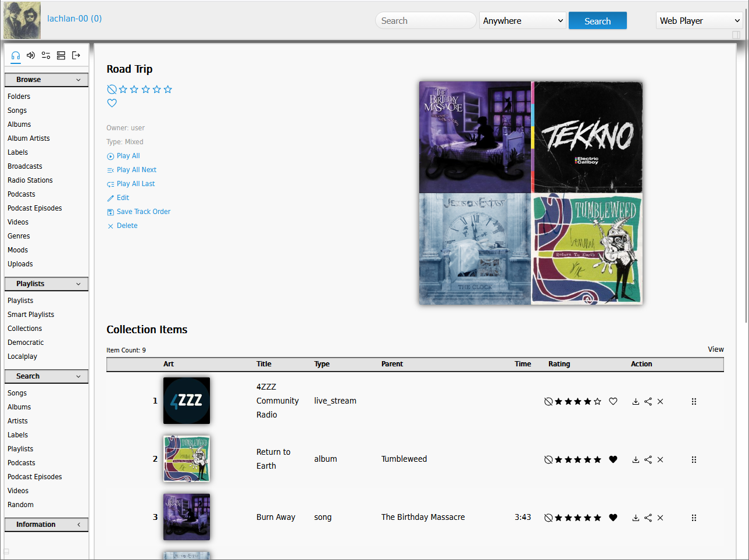
Task: Unfavorite Burn Away song heart
Action: click(613, 518)
